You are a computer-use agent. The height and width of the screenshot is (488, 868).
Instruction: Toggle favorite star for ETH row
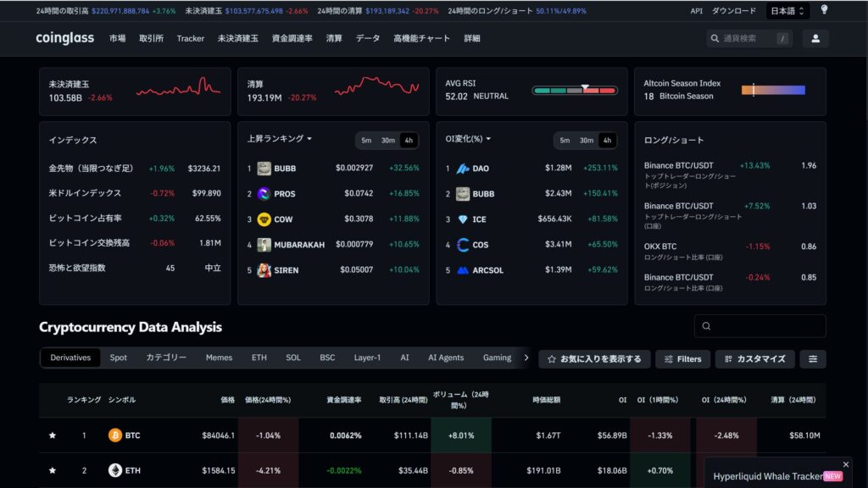(53, 470)
